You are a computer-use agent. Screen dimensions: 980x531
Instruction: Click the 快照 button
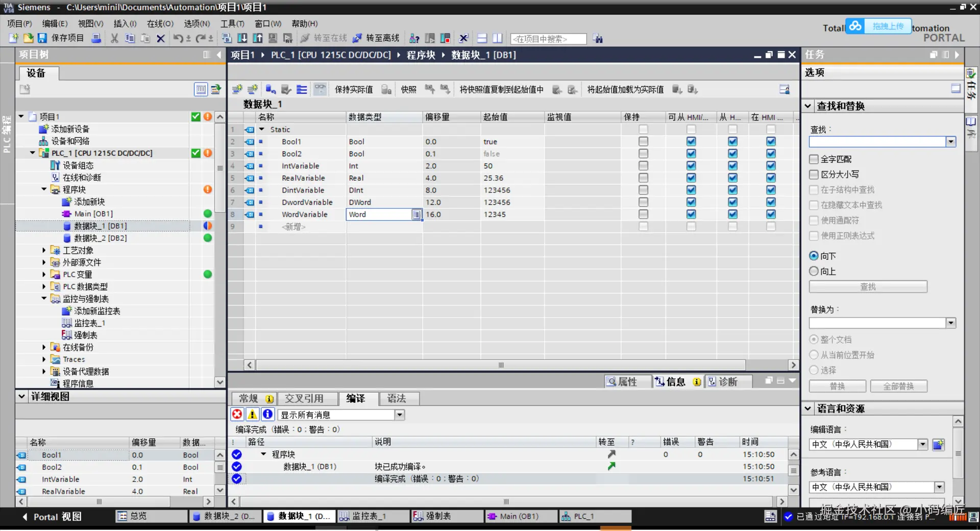(x=408, y=89)
